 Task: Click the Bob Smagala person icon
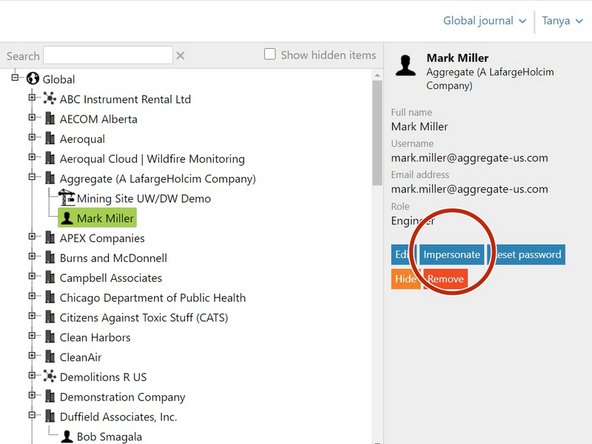click(67, 436)
